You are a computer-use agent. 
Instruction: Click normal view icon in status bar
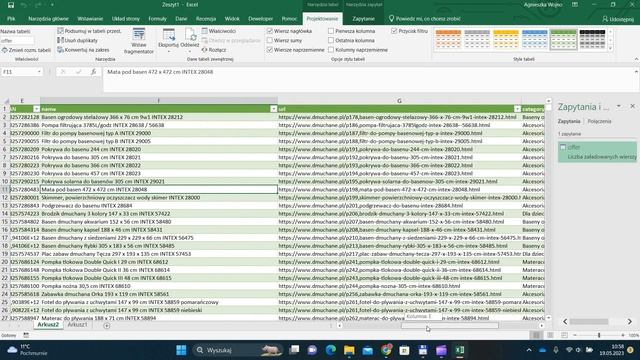tap(536, 335)
